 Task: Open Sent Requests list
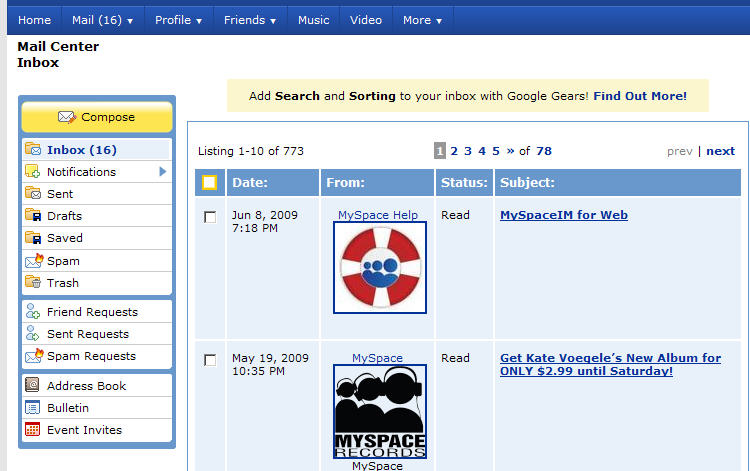(x=96, y=334)
